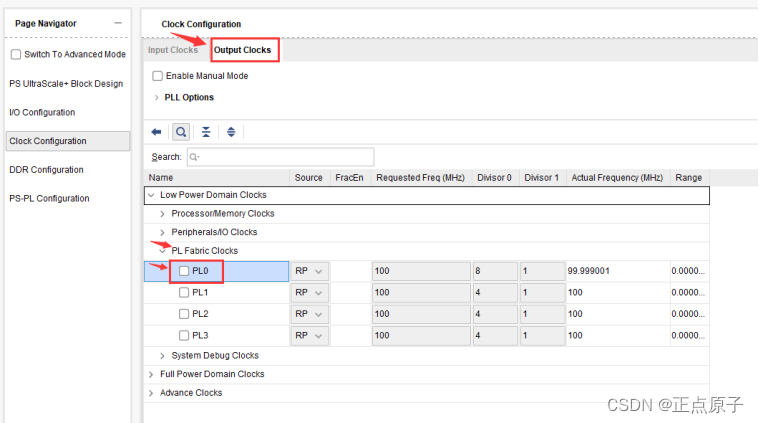
Task: Click PL0 Divisor 1 field
Action: [543, 271]
